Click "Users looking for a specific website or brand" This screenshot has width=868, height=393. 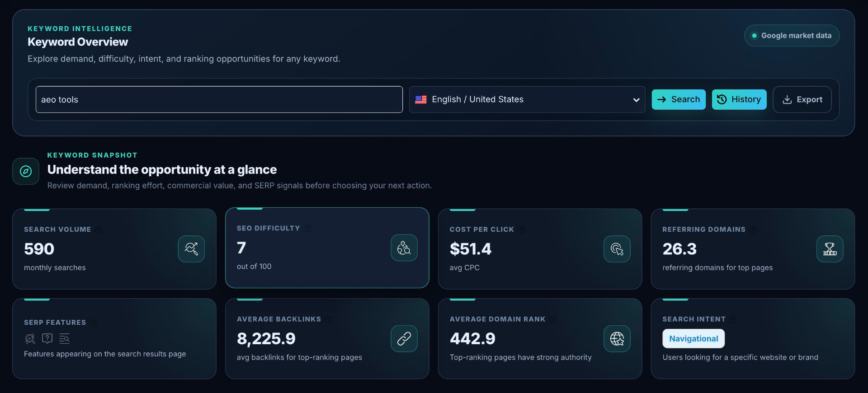click(x=741, y=357)
